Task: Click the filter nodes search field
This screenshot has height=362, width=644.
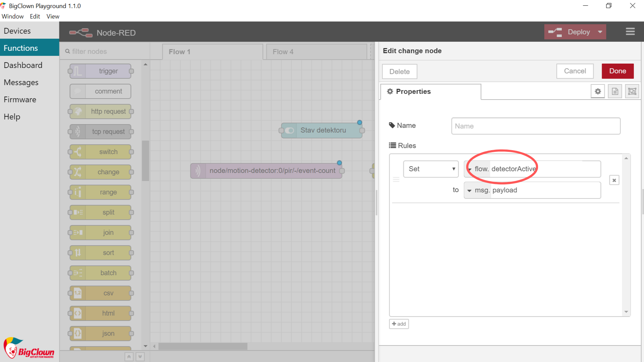Action: (104, 52)
